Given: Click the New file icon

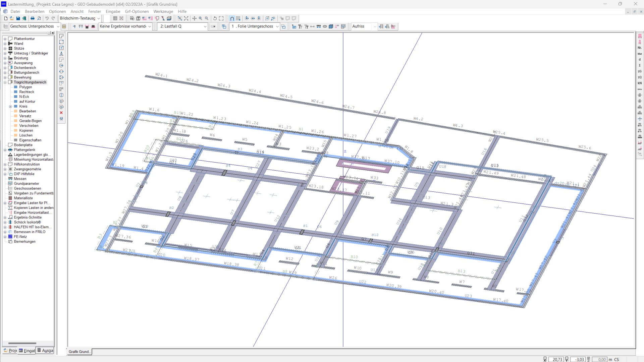Looking at the screenshot, I should click(x=6, y=18).
